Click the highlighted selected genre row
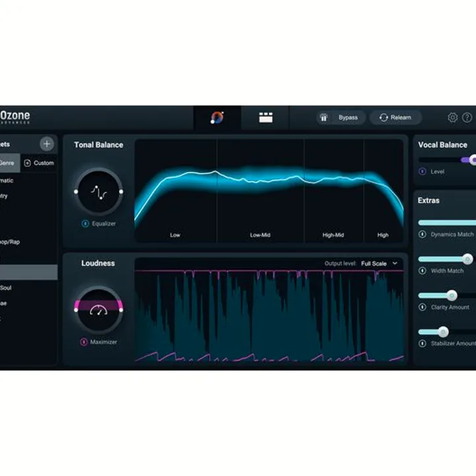This screenshot has width=476, height=476. click(x=28, y=272)
